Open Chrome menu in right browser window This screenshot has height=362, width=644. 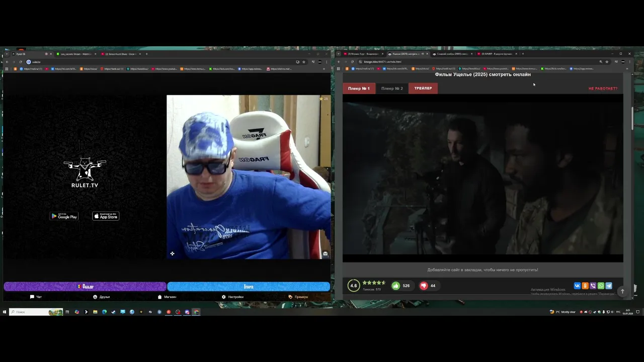coord(630,62)
